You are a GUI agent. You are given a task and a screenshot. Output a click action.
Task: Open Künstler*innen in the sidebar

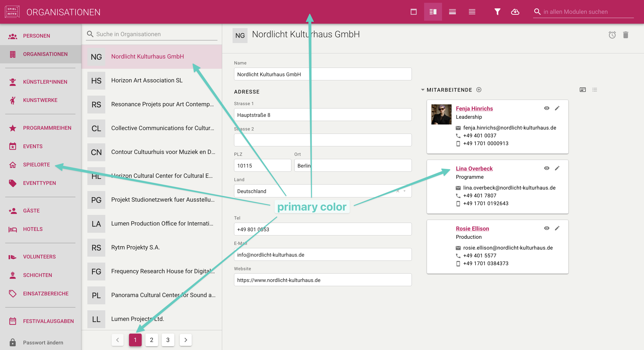[45, 82]
